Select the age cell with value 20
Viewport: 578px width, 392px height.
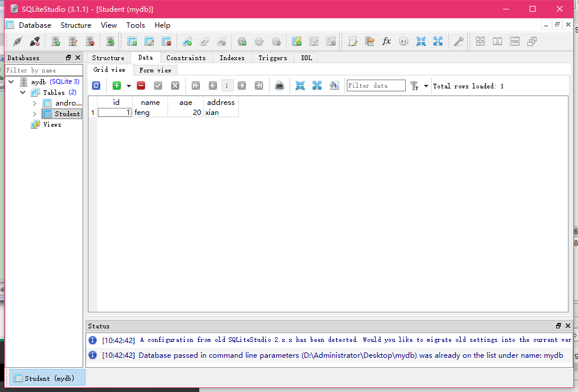tap(185, 113)
